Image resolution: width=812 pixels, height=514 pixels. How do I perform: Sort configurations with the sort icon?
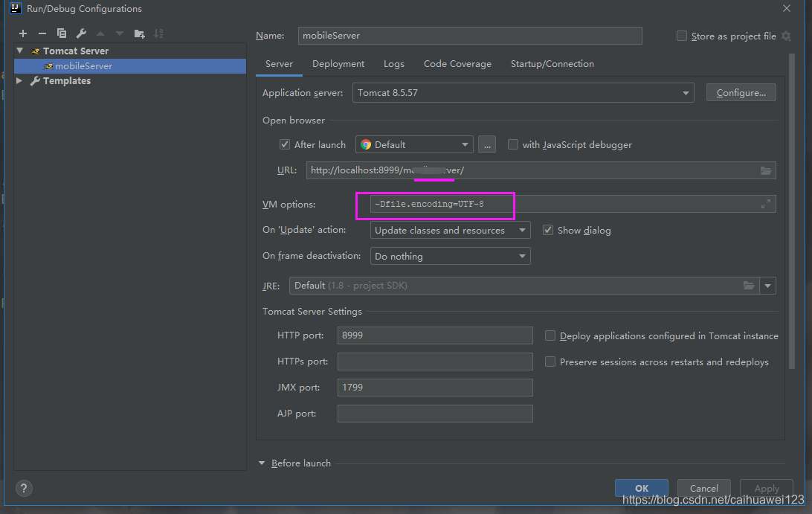click(158, 33)
